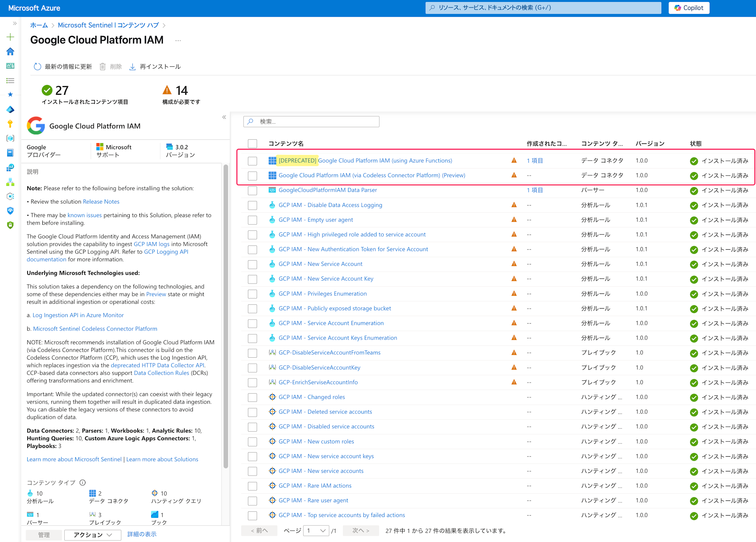Open the page number dropdown
The width and height of the screenshot is (756, 542).
(x=316, y=531)
